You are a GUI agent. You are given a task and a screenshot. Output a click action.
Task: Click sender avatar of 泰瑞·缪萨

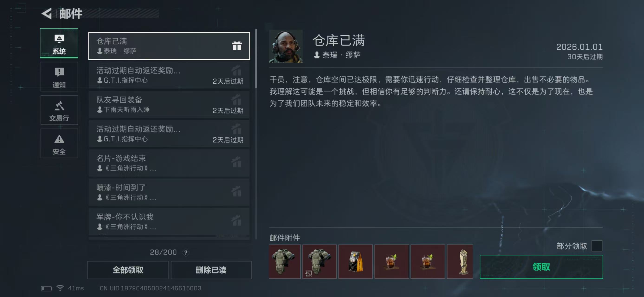click(286, 46)
